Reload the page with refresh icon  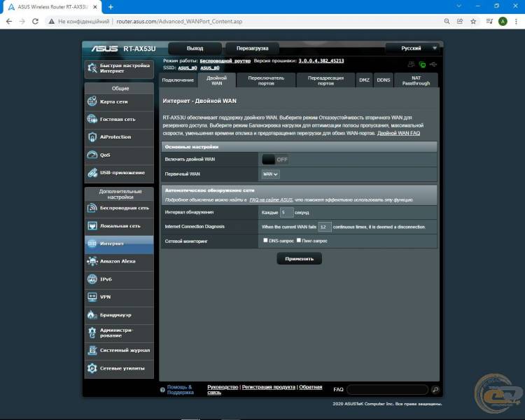[x=35, y=22]
